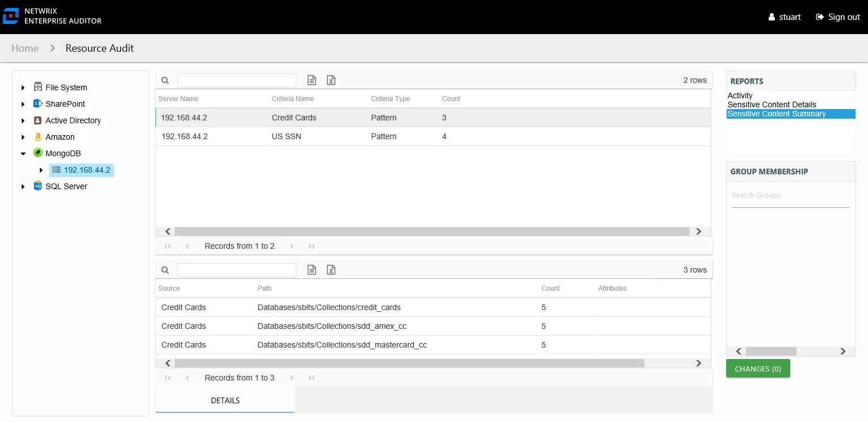
Task: Sort by Source column header
Action: pyautogui.click(x=169, y=289)
